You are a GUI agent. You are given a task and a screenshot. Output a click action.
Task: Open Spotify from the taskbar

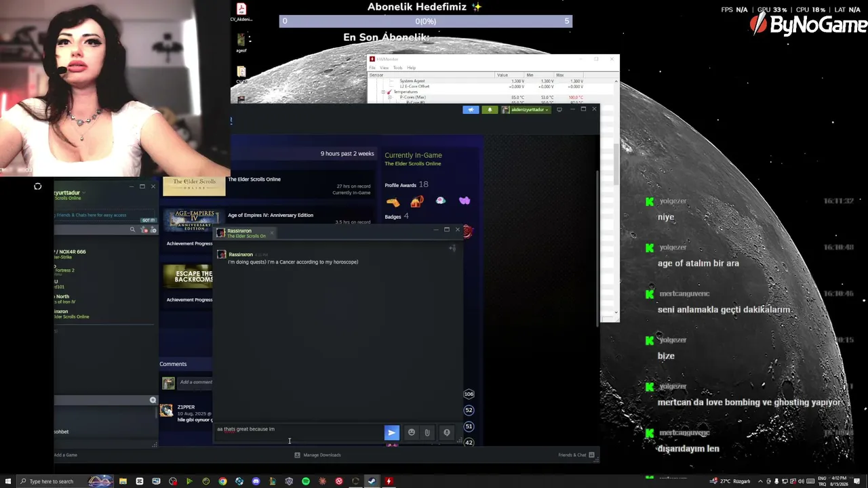(306, 481)
